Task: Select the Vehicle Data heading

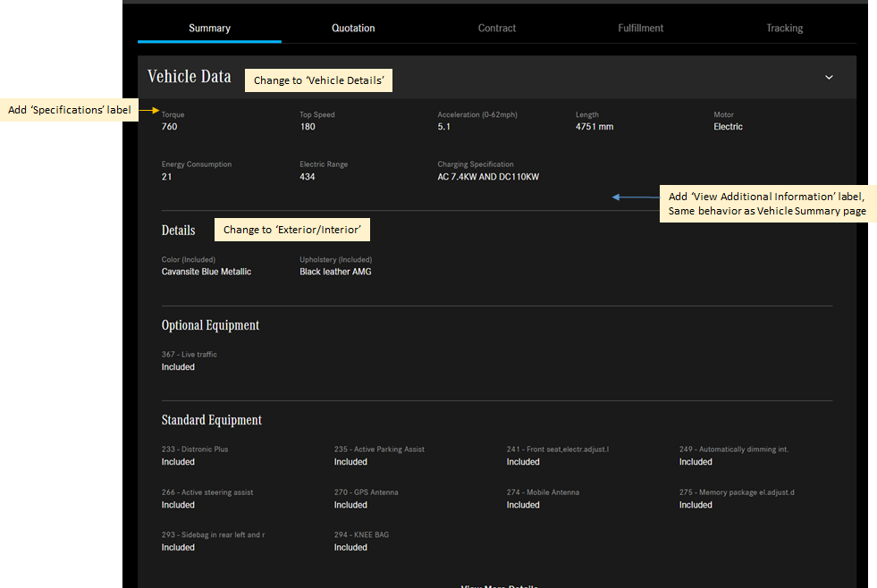Action: pos(189,76)
